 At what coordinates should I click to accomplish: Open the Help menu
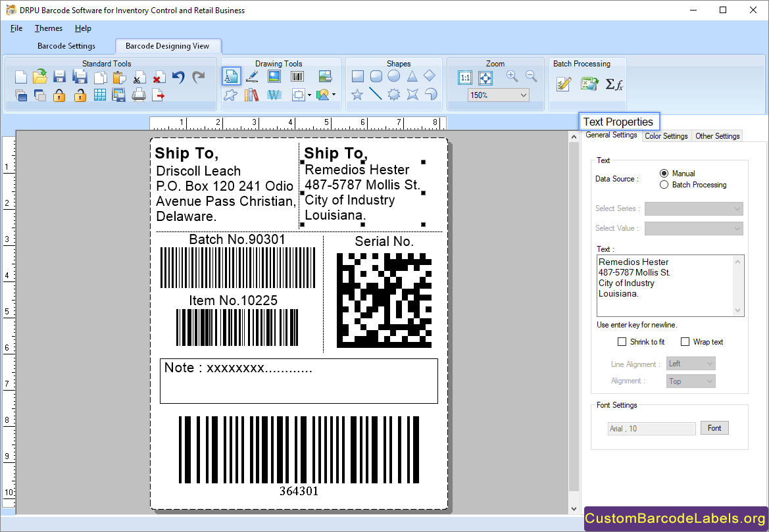[x=83, y=28]
